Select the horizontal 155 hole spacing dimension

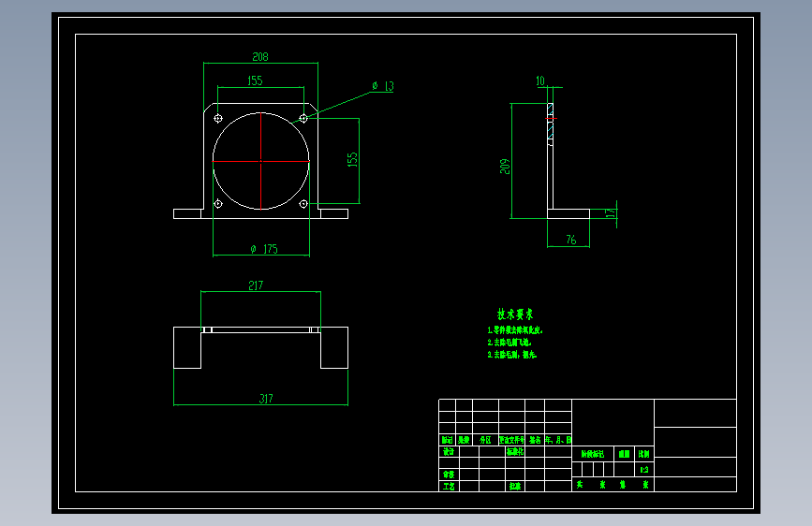point(255,80)
